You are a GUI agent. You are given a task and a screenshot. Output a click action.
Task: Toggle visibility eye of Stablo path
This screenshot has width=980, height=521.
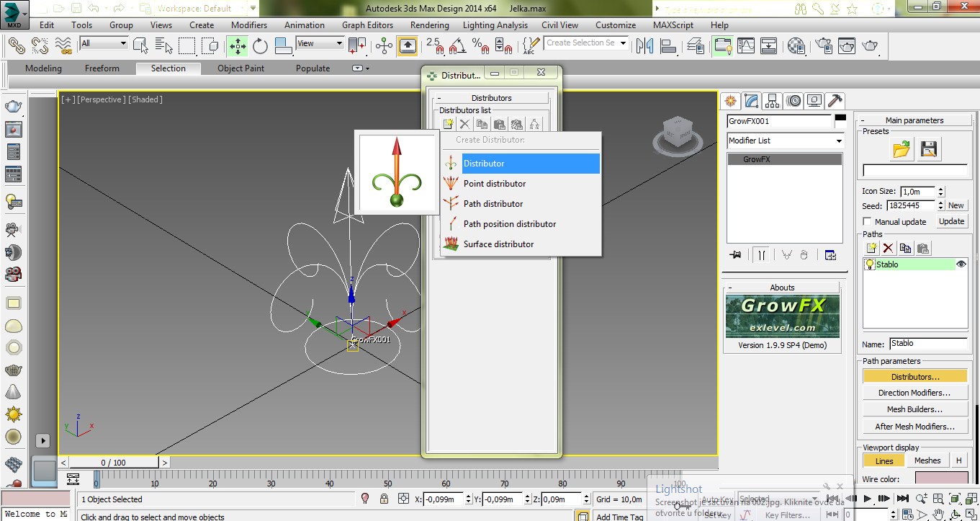tap(961, 264)
